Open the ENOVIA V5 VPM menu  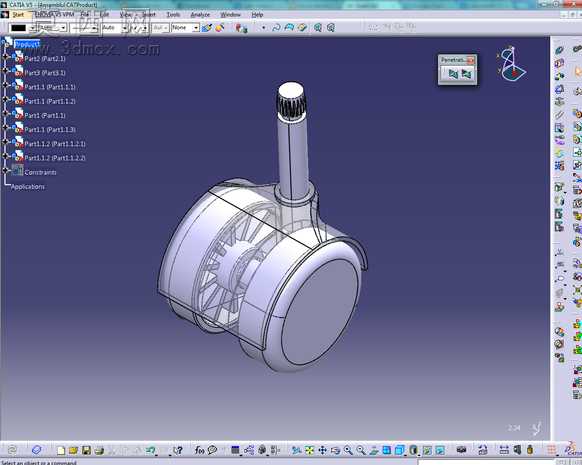click(55, 14)
